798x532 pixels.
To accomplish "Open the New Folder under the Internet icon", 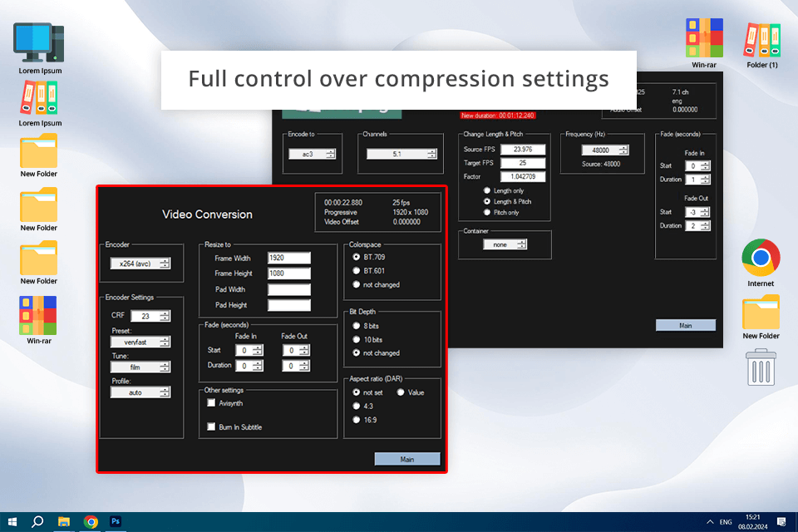I will pos(761,317).
